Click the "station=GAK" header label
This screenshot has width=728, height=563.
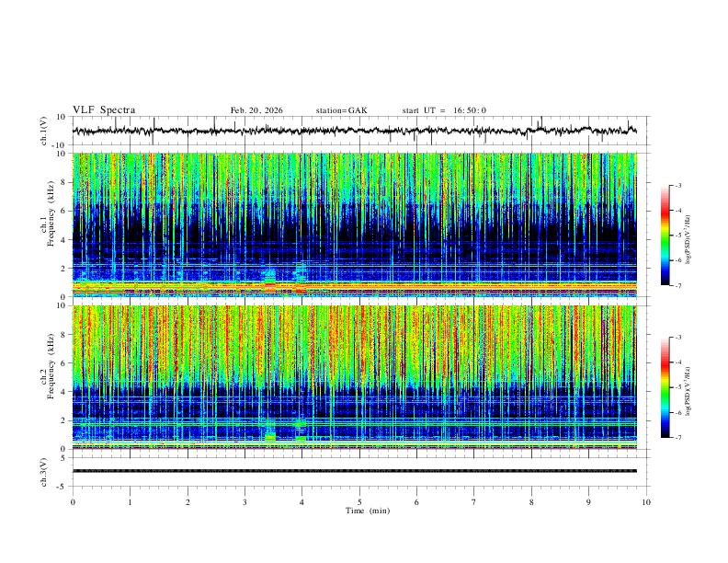(x=341, y=110)
